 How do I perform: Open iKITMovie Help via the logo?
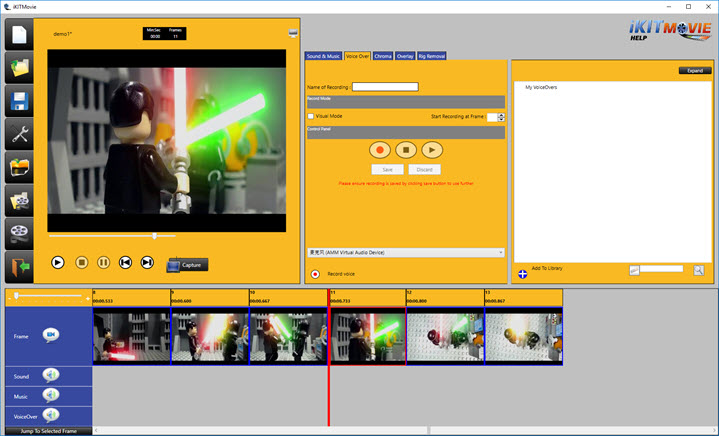[670, 31]
